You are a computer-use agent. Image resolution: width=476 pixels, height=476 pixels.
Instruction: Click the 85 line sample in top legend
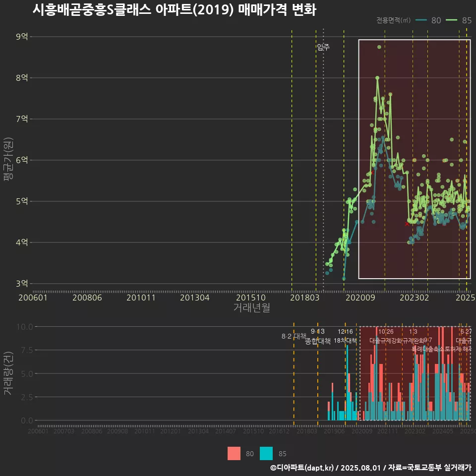click(451, 20)
